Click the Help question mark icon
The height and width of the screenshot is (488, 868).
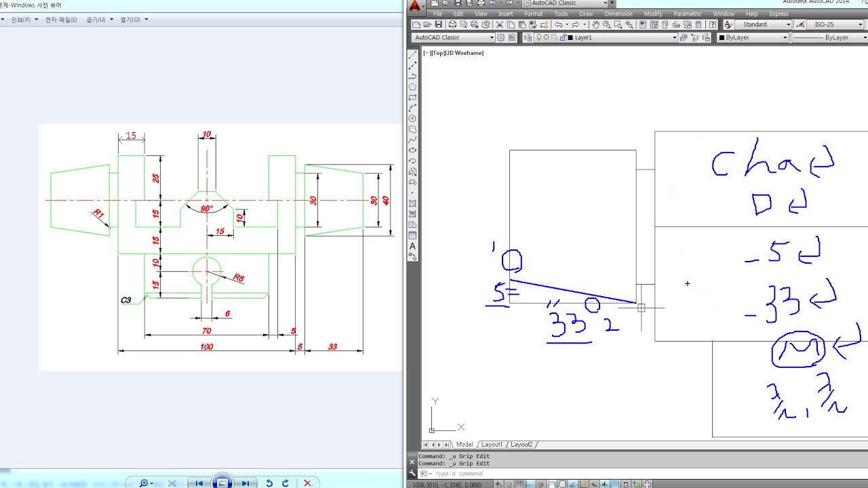(713, 24)
